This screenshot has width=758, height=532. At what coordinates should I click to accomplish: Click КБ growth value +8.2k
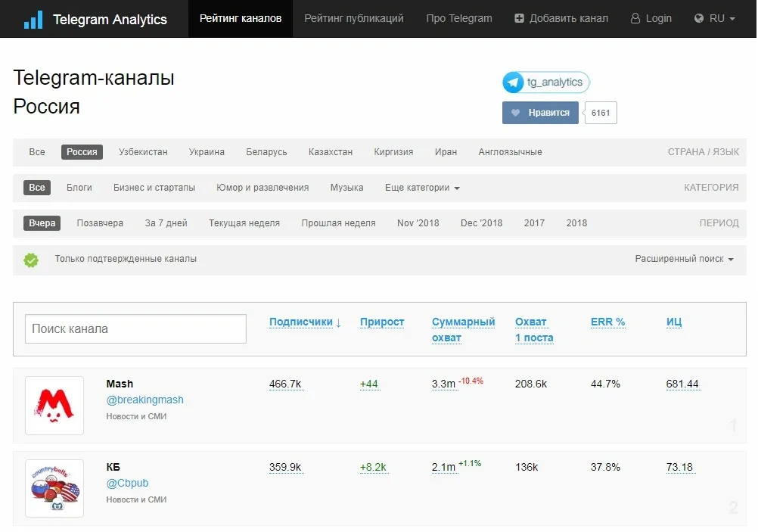click(373, 467)
